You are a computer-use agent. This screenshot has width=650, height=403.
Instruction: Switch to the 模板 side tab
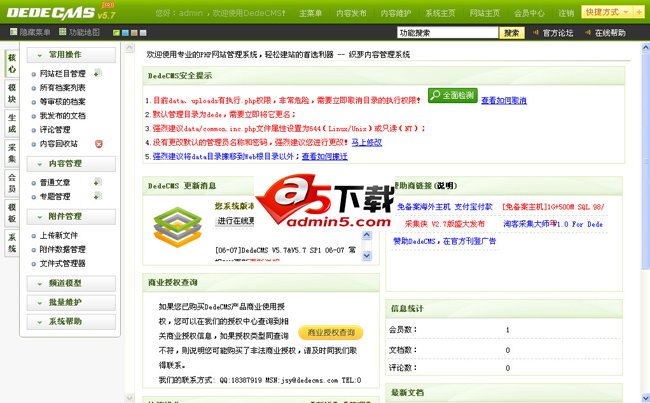click(x=12, y=213)
